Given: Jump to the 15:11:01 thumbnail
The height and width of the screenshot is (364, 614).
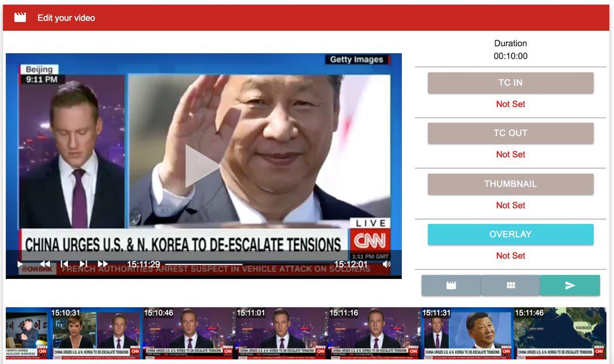Looking at the screenshot, I should [281, 334].
